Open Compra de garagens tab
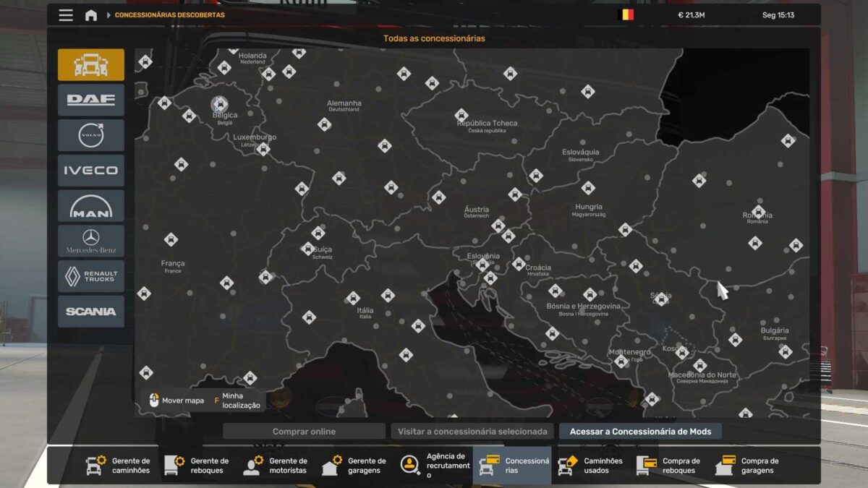The height and width of the screenshot is (488, 868). pos(749,466)
